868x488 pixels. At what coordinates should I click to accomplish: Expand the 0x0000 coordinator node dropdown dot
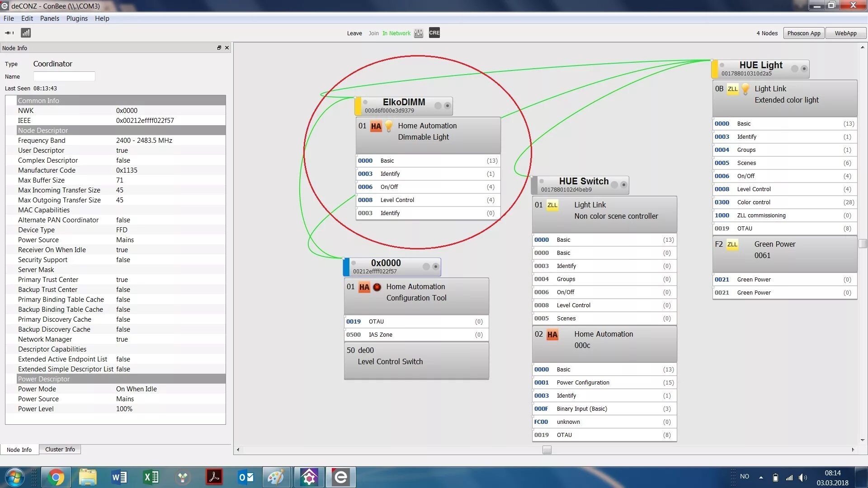click(435, 267)
